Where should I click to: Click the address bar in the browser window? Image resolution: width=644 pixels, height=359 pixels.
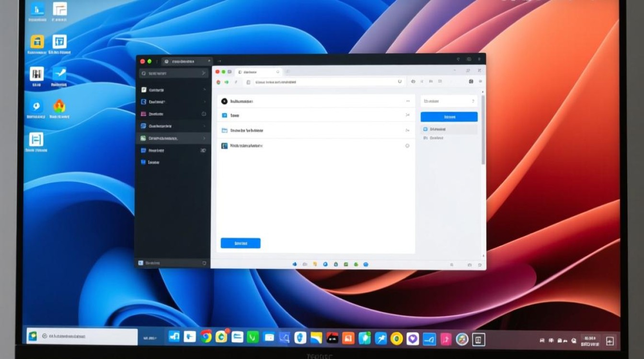[328, 82]
